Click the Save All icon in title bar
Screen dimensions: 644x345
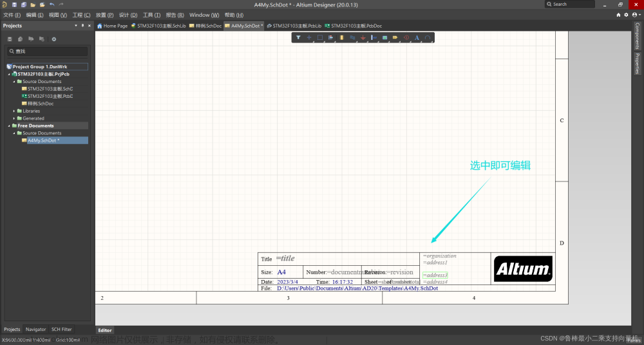(x=23, y=5)
